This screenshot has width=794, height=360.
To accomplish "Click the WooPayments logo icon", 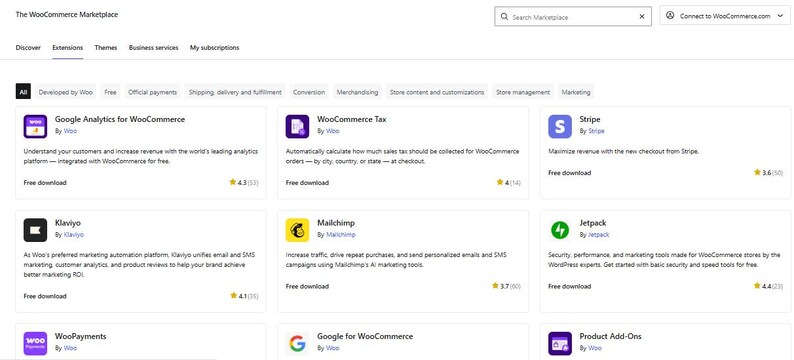I will click(x=35, y=344).
